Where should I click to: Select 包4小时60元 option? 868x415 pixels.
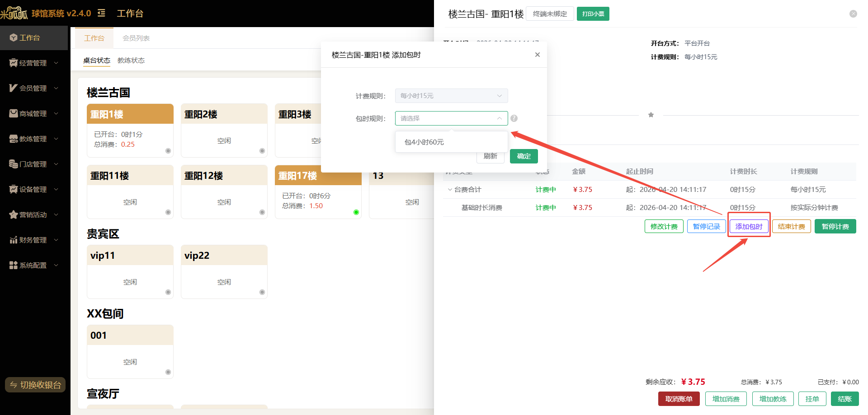click(451, 142)
